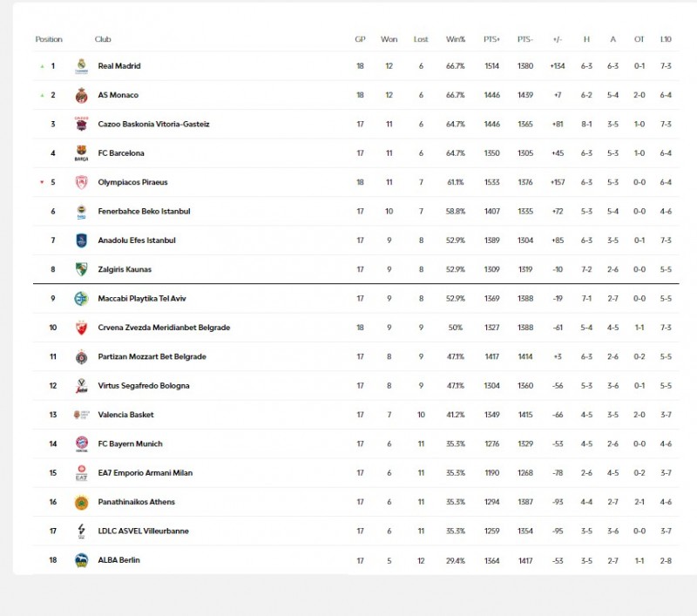Click the Panathinaikos Athens logo
697x616 pixels.
tap(81, 502)
